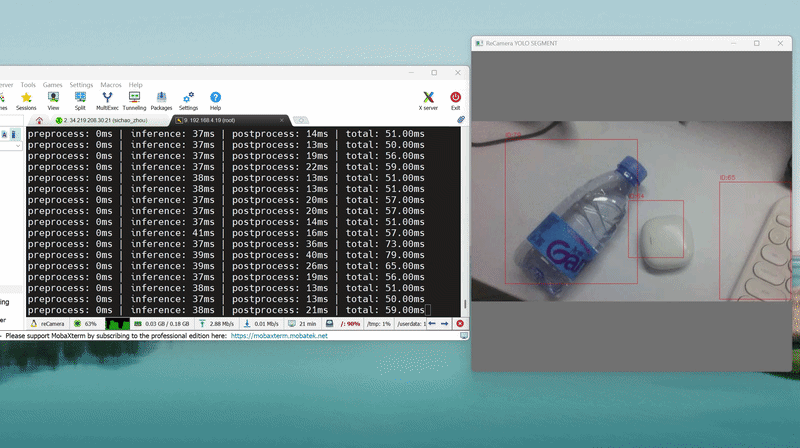Click the water bottle in camera view
Image resolution: width=800 pixels, height=448 pixels.
[579, 225]
